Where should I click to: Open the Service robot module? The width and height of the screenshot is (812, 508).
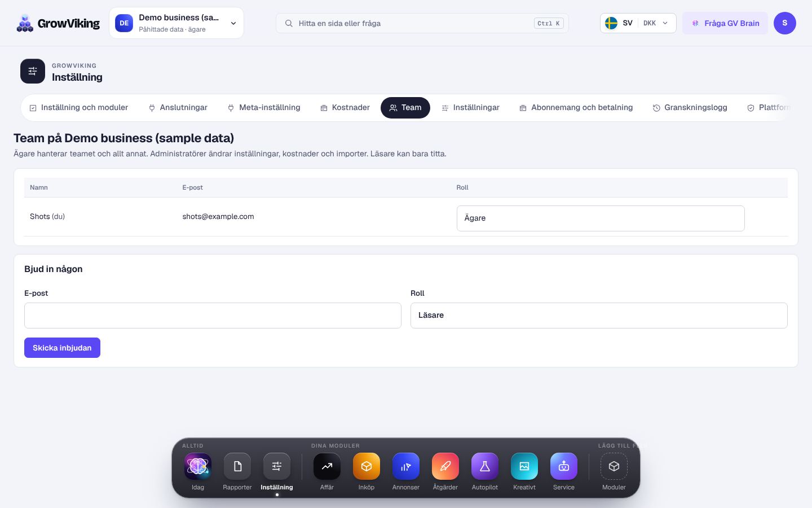pos(564,466)
